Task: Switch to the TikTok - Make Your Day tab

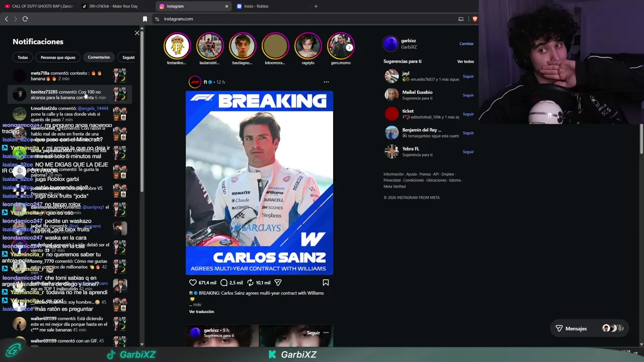Action: click(x=115, y=6)
